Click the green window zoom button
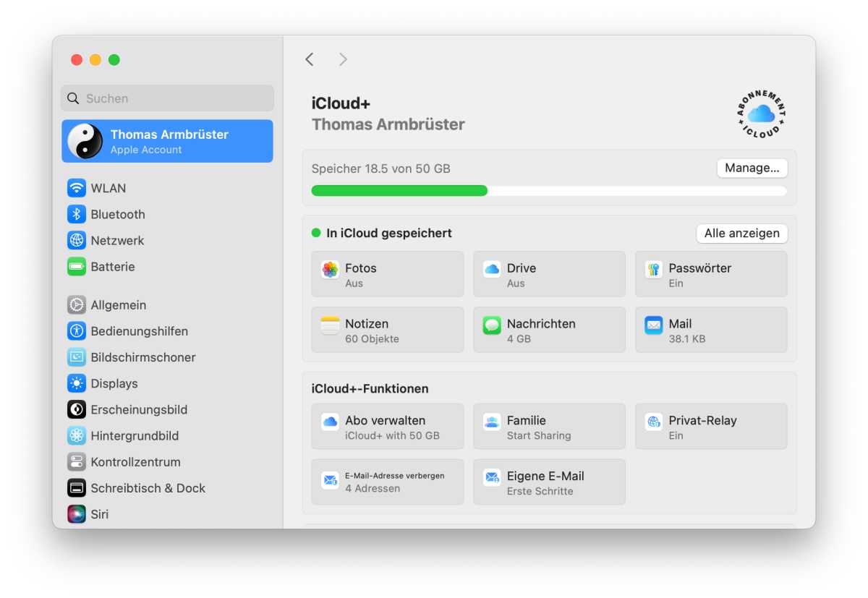Image resolution: width=868 pixels, height=598 pixels. click(x=114, y=60)
